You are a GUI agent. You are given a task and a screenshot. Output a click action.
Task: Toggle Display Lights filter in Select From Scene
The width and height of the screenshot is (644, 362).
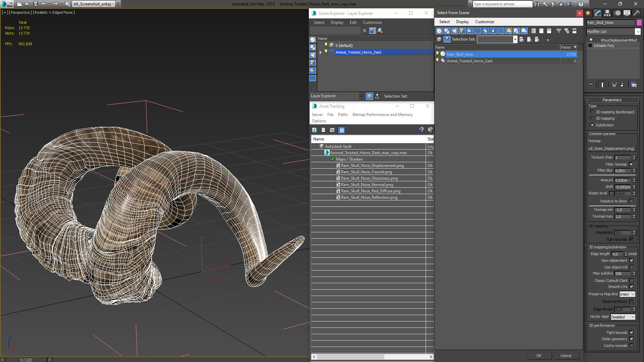pyautogui.click(x=454, y=31)
